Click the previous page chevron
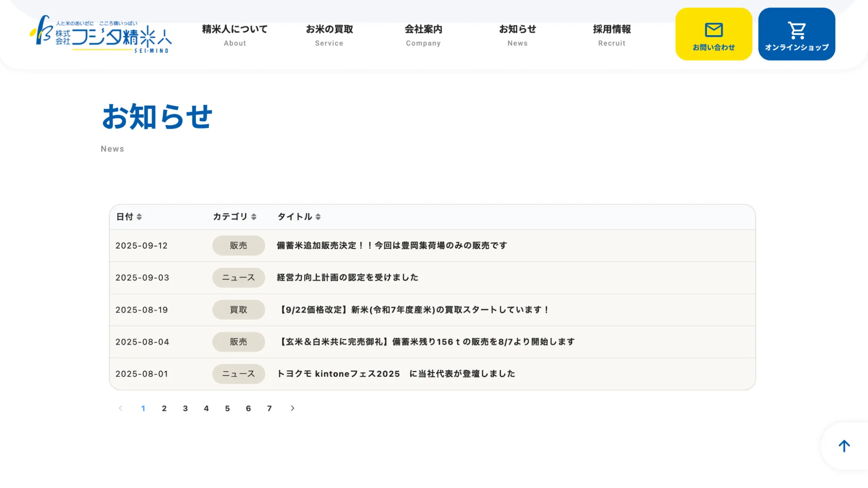 tap(121, 408)
